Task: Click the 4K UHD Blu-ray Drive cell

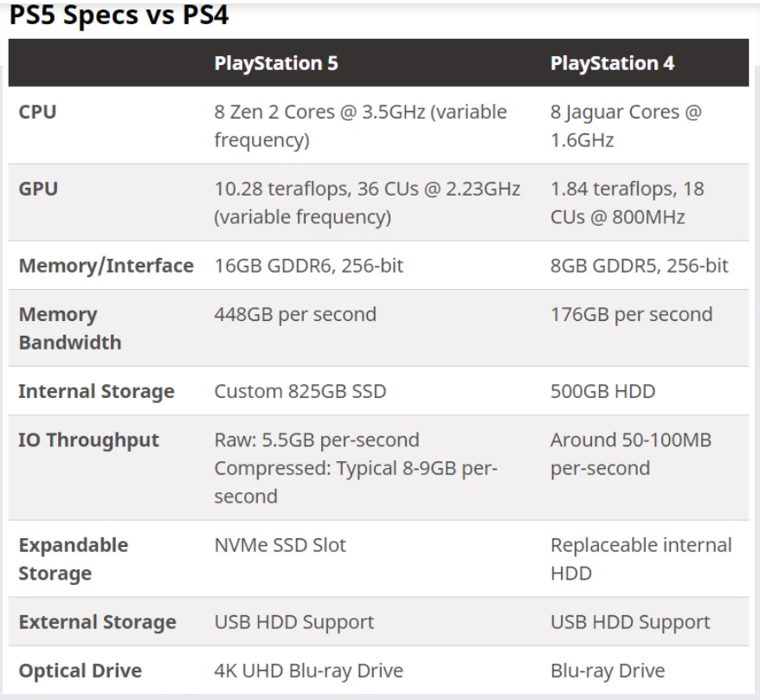Action: point(308,671)
